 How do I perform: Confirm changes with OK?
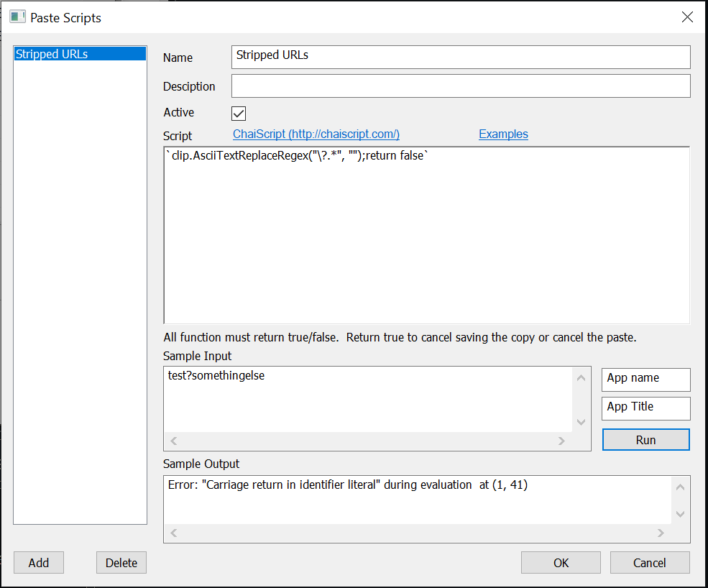pyautogui.click(x=561, y=563)
